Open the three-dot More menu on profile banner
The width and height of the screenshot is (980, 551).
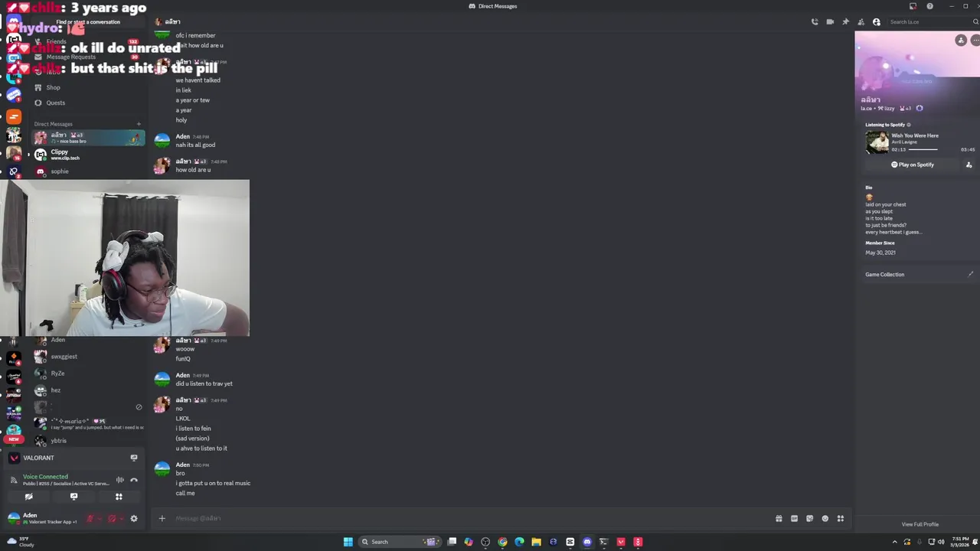tap(975, 41)
